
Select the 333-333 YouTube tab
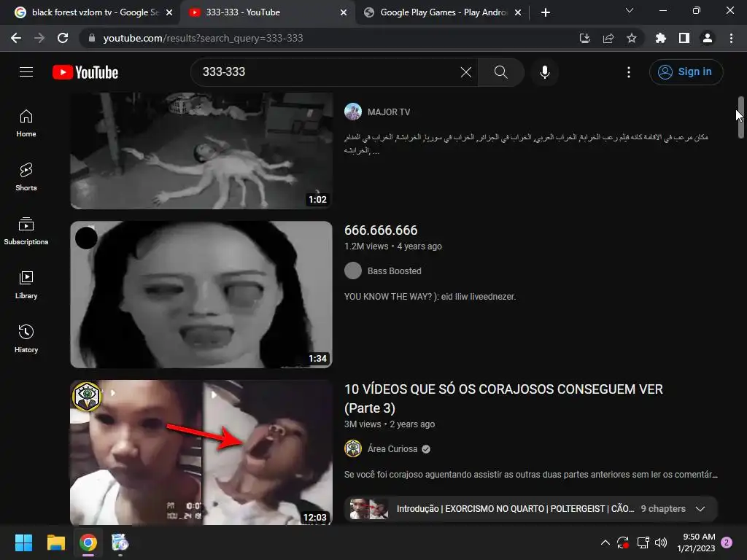click(268, 12)
